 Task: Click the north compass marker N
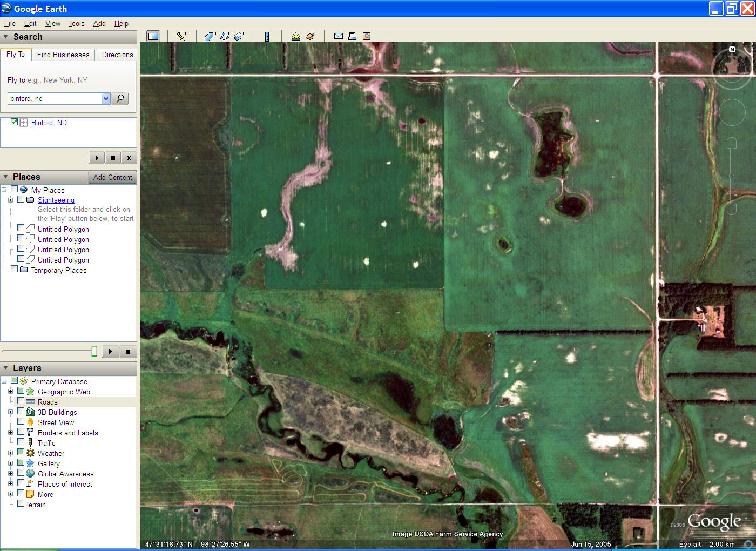pos(732,49)
